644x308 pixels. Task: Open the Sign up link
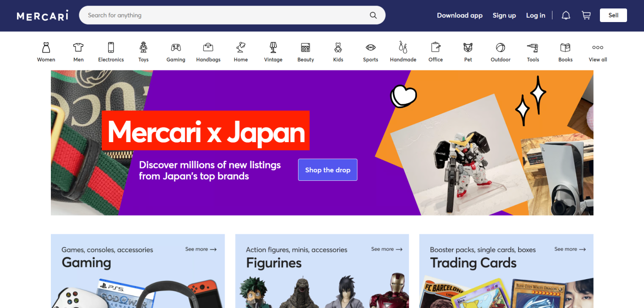coord(504,15)
